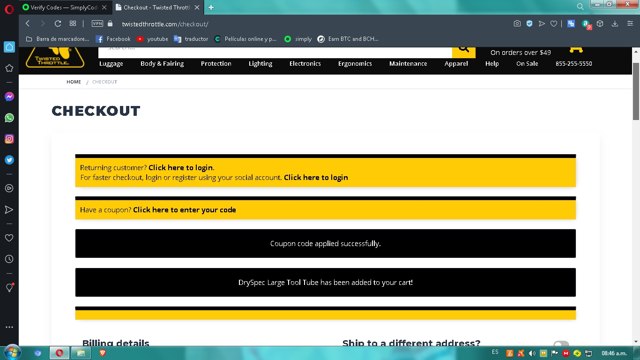Click the taskbar clock 08:46 a.m.
This screenshot has height=360, width=640.
click(614, 353)
